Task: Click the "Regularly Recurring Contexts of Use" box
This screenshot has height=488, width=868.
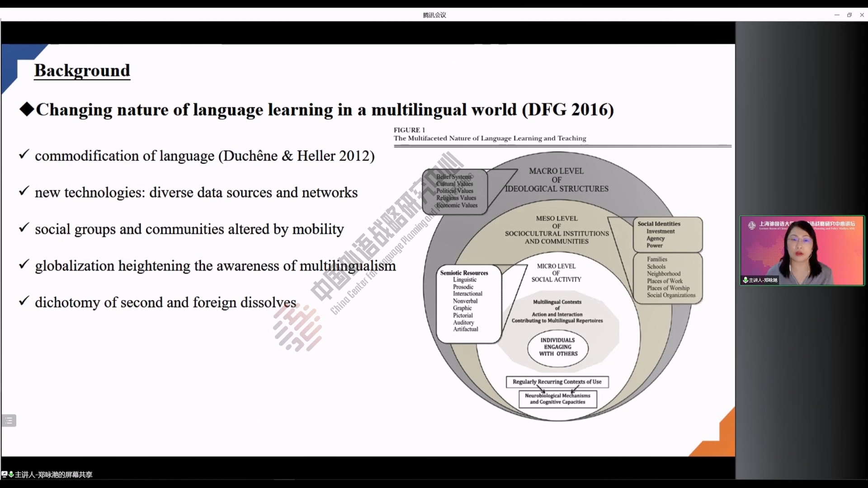Action: (x=557, y=382)
